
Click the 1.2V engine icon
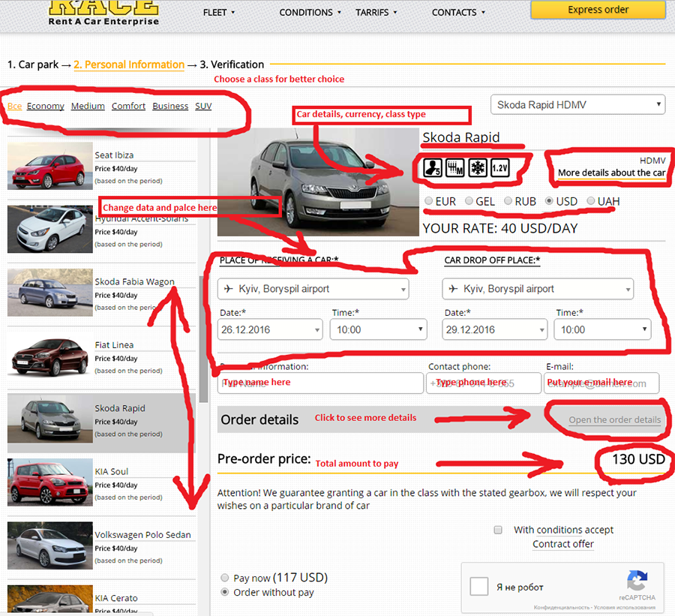click(499, 167)
